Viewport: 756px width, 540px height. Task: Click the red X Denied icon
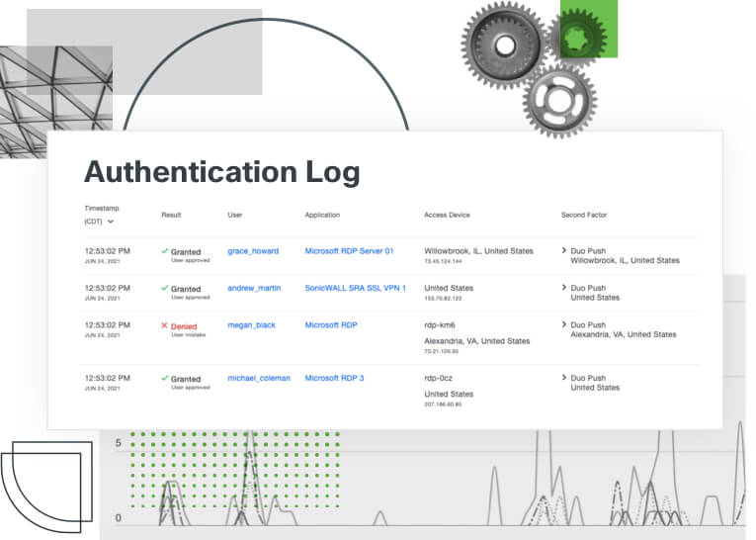tap(164, 325)
